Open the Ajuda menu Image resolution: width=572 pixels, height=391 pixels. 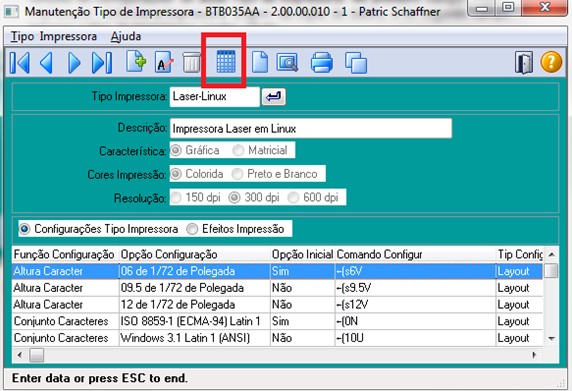[x=126, y=36]
